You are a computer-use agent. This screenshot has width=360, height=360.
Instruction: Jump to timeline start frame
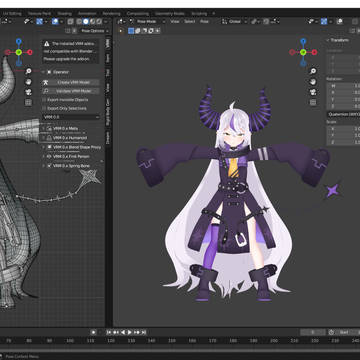pos(109,332)
